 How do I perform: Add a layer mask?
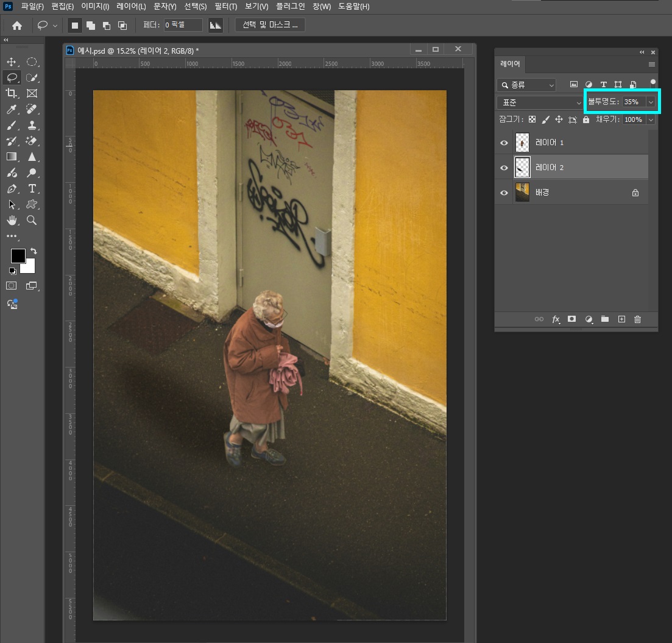571,319
